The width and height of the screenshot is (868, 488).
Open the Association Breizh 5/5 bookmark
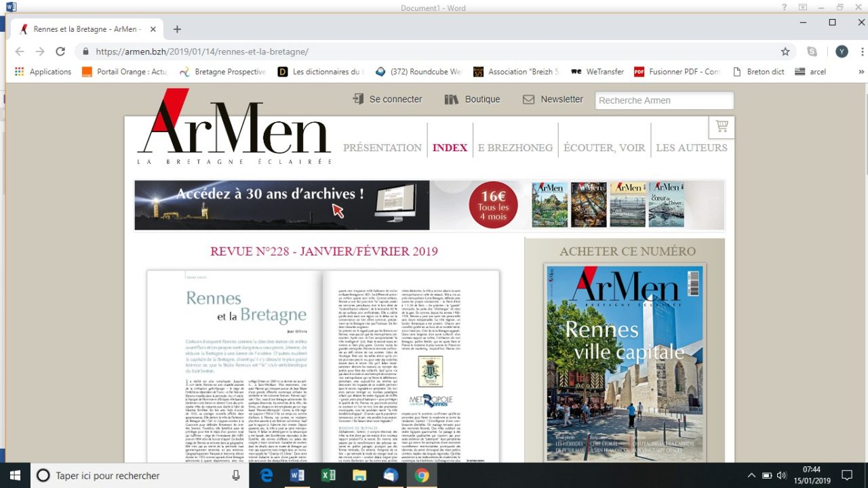(x=516, y=71)
